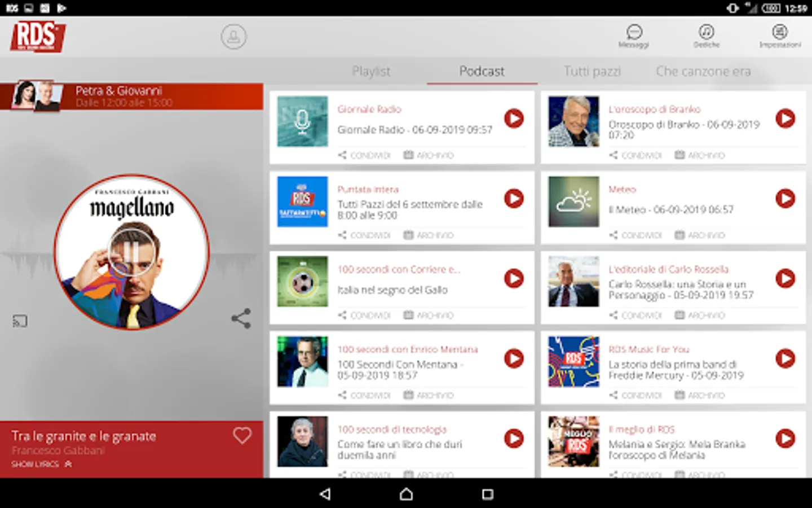Open Archivio for 100 secondi con Corriere
812x508 pixels.
429,316
